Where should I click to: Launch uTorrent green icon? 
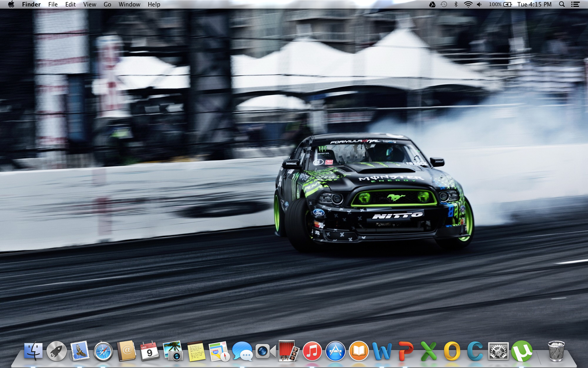[522, 351]
